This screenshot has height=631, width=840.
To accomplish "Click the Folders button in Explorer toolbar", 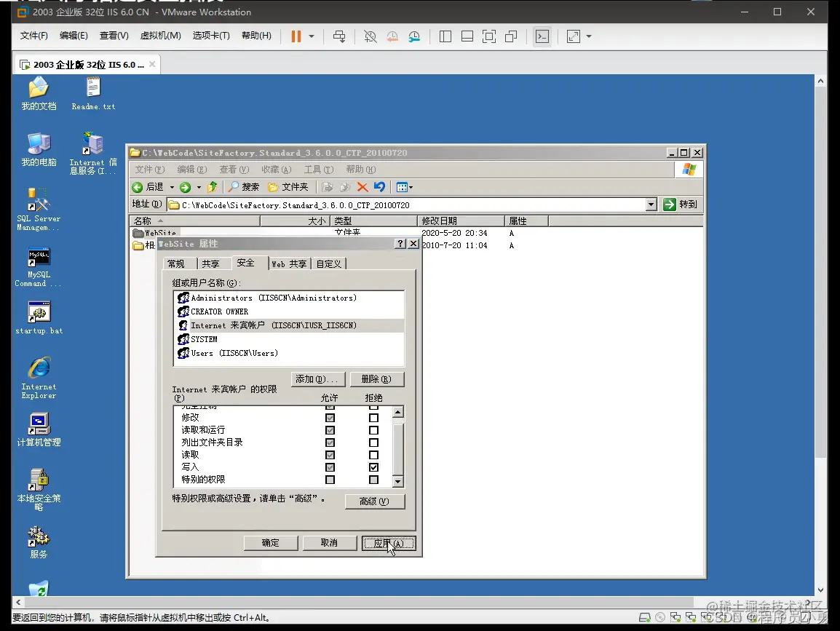I will pyautogui.click(x=288, y=187).
